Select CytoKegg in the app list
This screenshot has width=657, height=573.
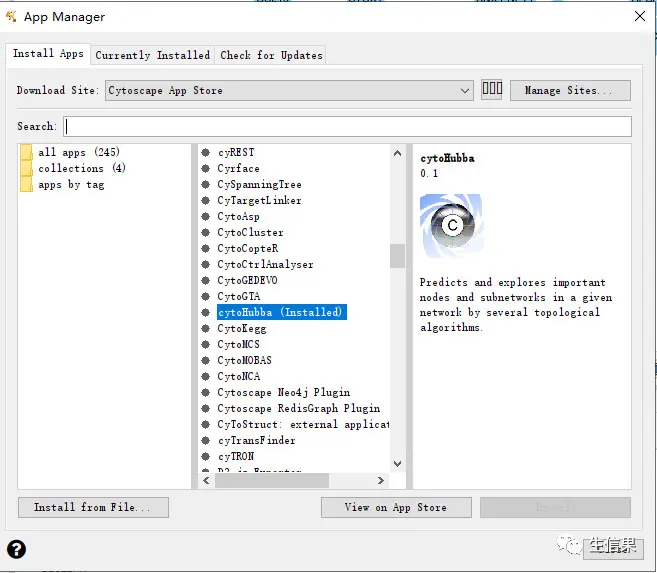[242, 328]
